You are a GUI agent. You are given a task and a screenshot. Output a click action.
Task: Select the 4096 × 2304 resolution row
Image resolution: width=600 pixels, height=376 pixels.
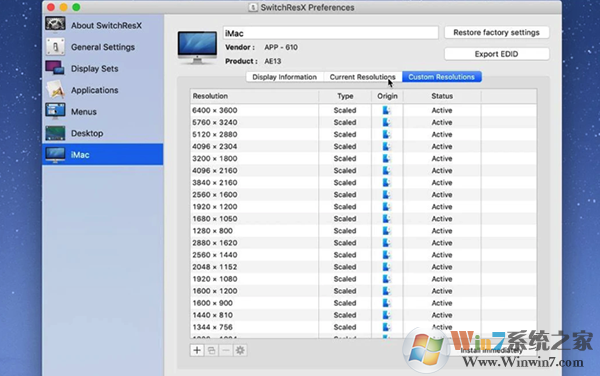point(364,146)
